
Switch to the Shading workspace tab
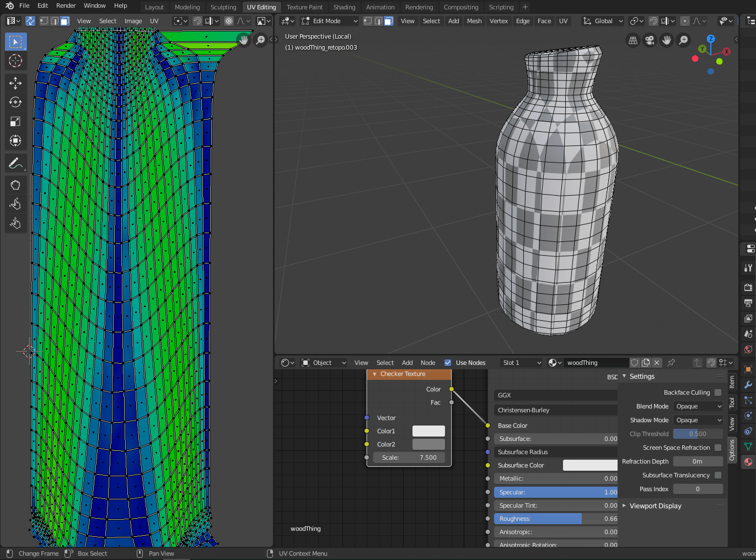[344, 7]
